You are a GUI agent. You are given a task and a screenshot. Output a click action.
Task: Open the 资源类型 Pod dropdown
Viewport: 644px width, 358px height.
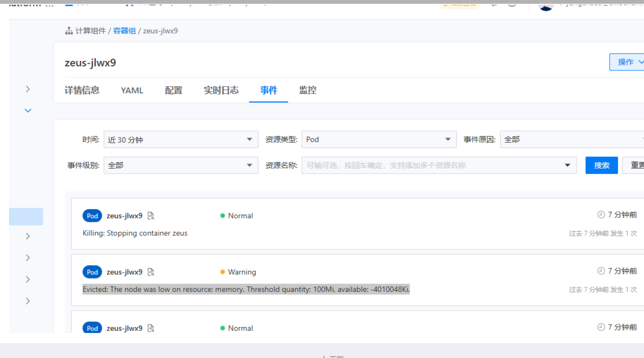[379, 139]
